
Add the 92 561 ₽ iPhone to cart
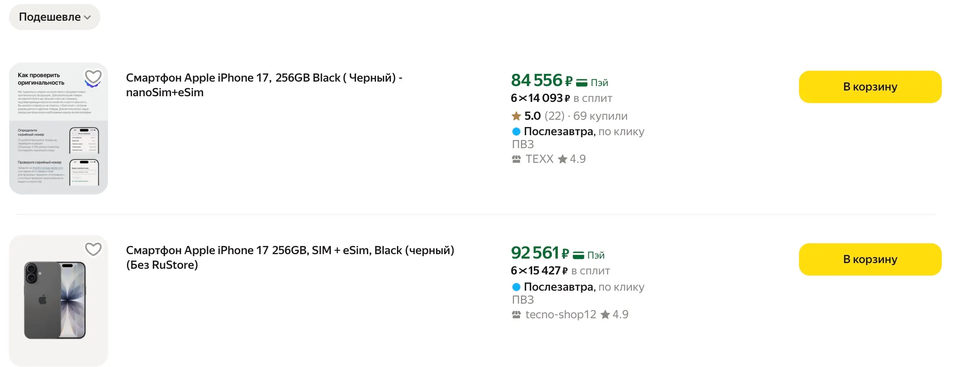pyautogui.click(x=870, y=259)
